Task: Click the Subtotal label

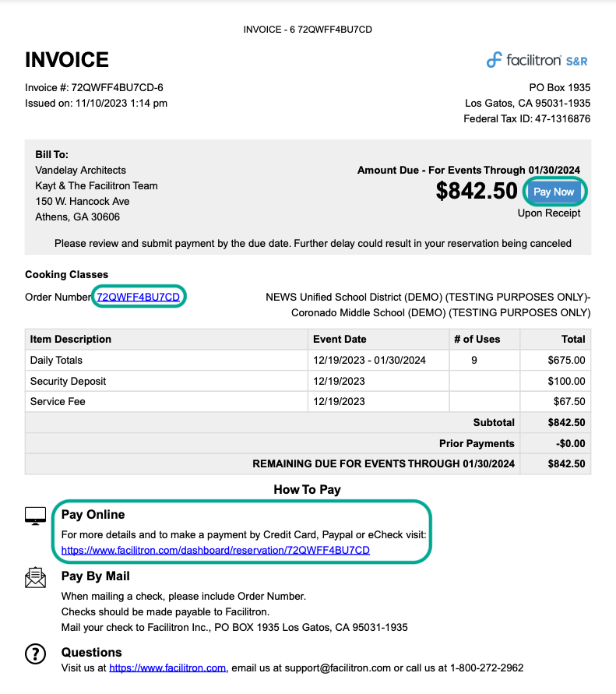Action: pos(494,423)
